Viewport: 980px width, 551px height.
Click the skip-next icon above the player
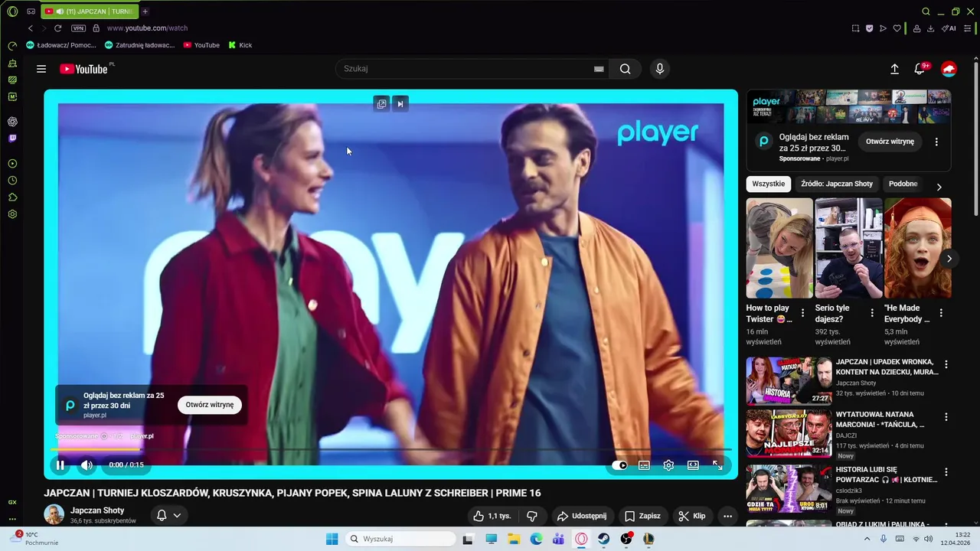(400, 104)
